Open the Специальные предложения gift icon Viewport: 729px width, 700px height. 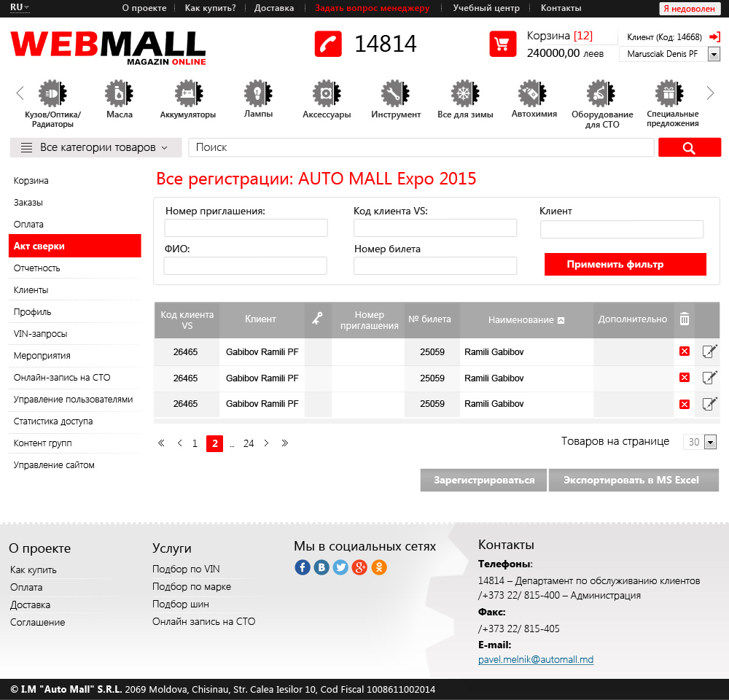[x=669, y=93]
